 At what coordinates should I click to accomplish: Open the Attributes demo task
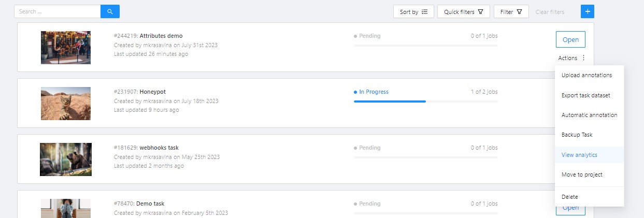click(x=570, y=40)
